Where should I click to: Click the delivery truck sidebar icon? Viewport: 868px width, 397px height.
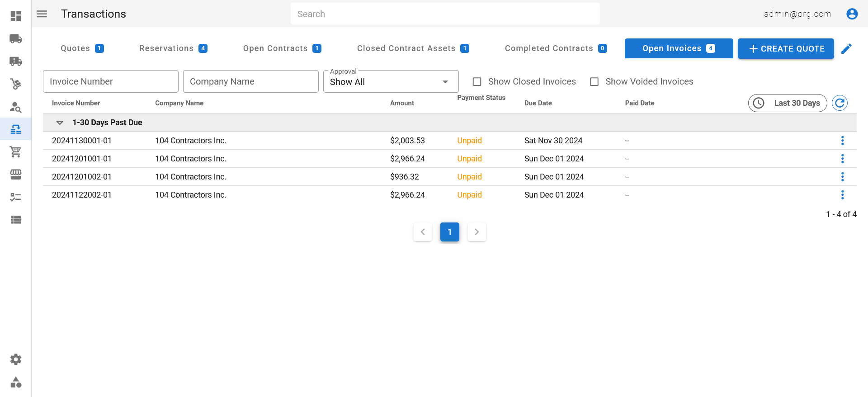16,39
